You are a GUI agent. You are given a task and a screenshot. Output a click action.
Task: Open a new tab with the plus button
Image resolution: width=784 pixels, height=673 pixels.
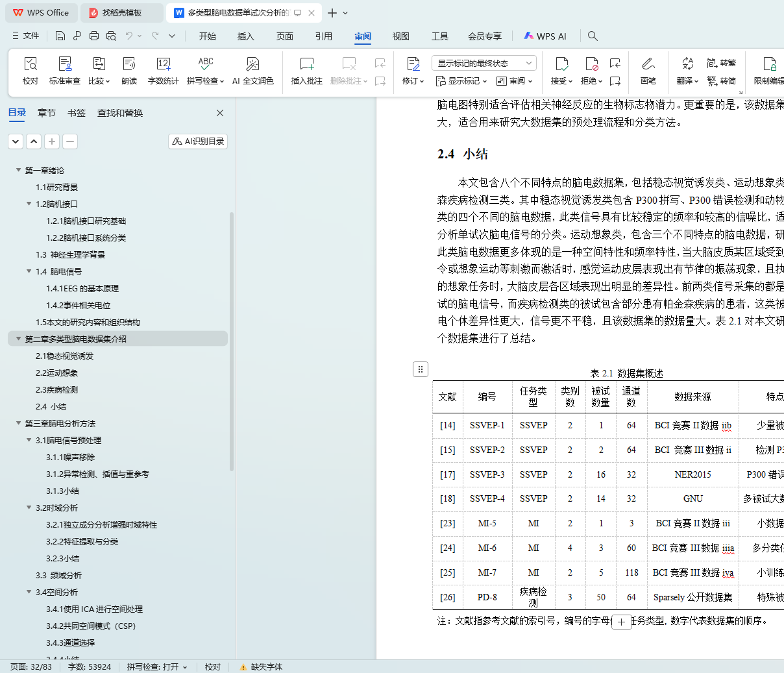click(x=332, y=13)
